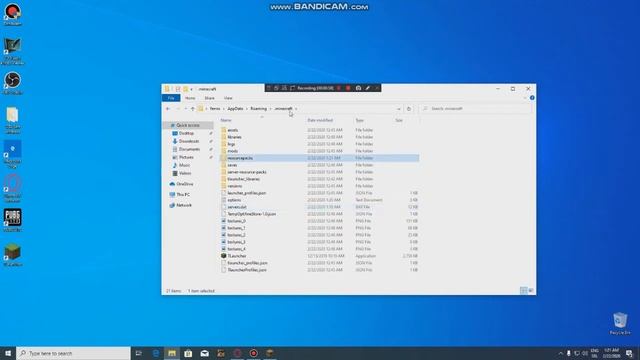The image size is (640, 360).
Task: Open the Share ribbon tab
Action: click(x=209, y=98)
